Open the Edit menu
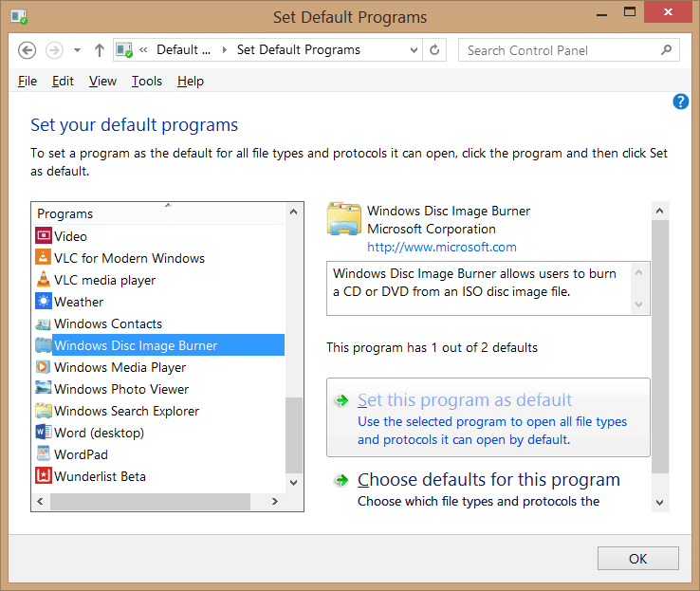700x591 pixels. [63, 82]
